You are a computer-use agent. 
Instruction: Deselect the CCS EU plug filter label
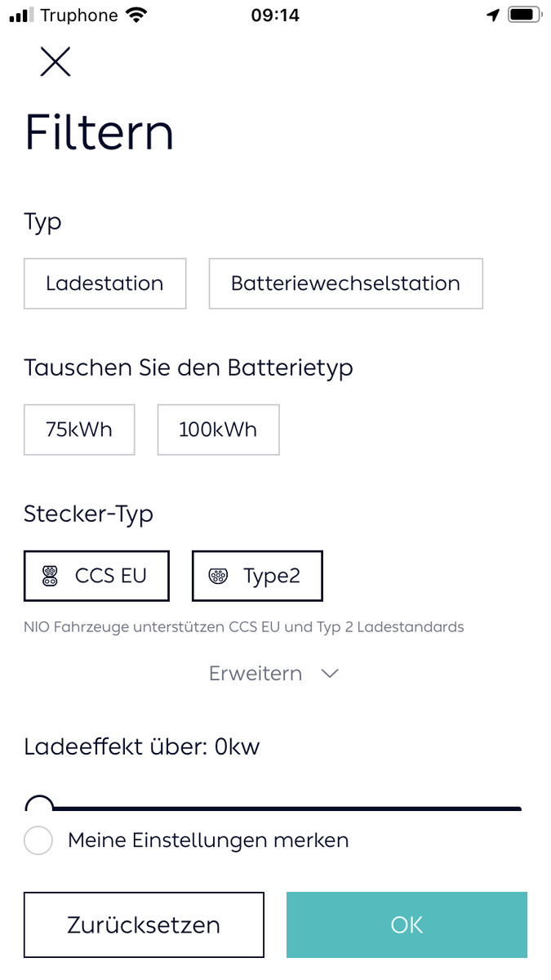(111, 576)
